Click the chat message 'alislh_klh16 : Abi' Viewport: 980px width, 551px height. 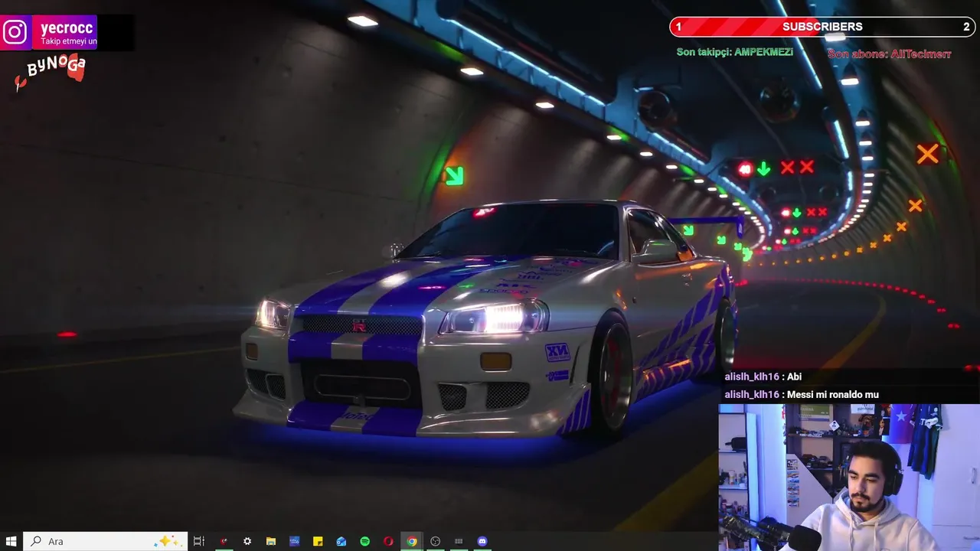click(763, 377)
